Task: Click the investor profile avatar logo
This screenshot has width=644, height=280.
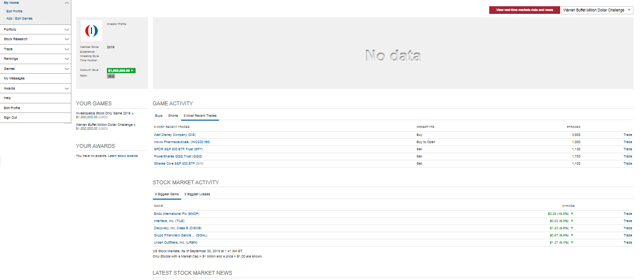Action: point(91,31)
